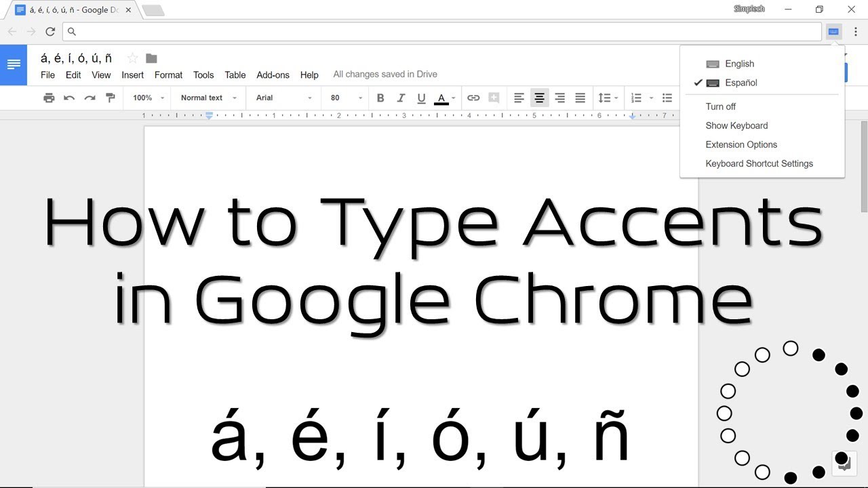Click the left indent marker on ruler

209,116
